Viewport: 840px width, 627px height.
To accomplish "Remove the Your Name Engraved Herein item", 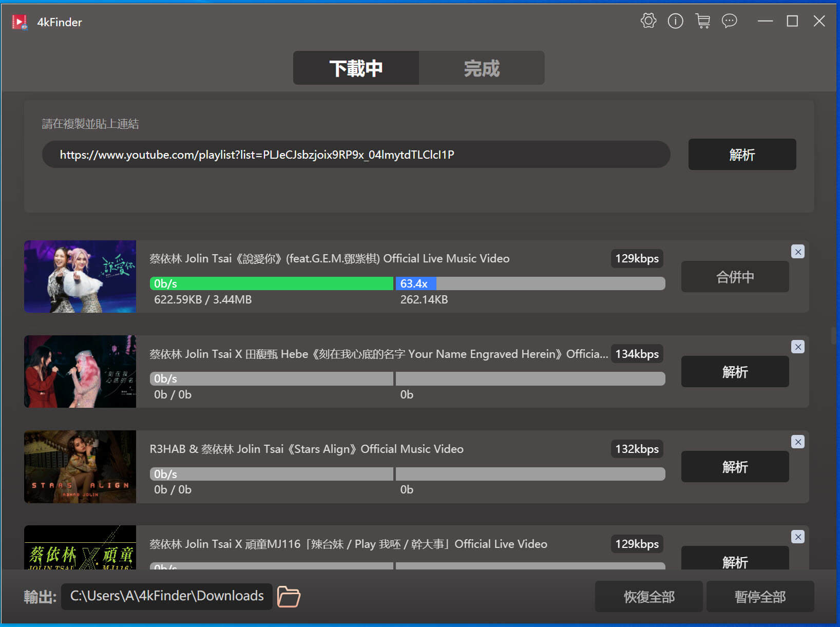I will tap(798, 347).
